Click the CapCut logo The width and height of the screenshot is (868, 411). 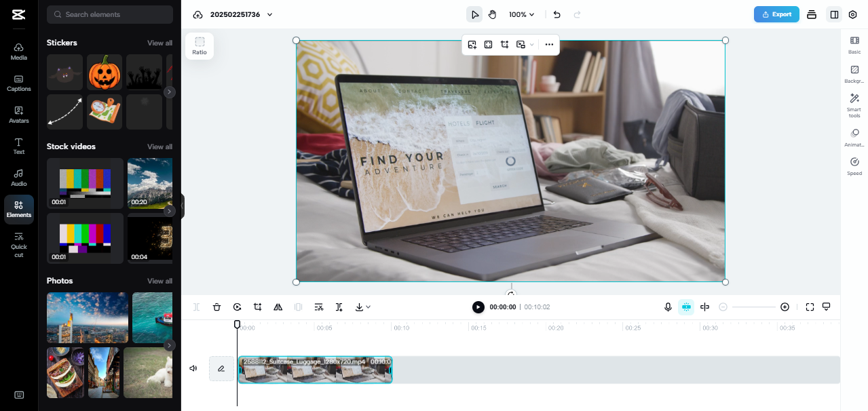tap(18, 14)
